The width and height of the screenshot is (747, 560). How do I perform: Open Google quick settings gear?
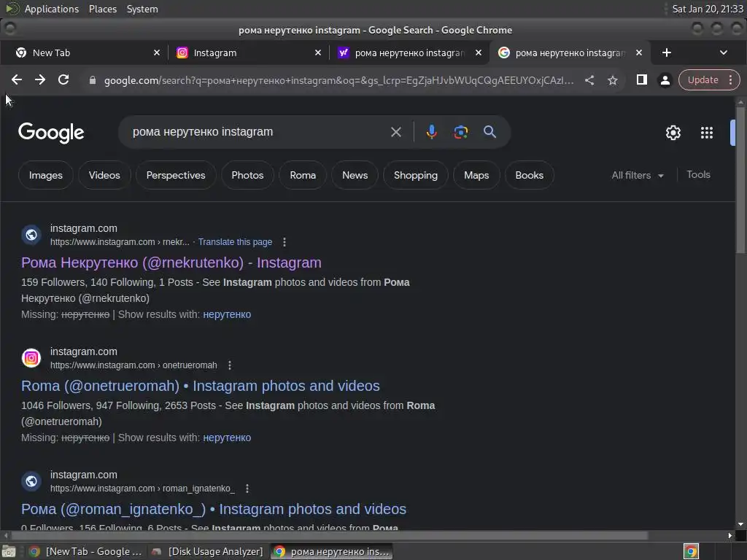(673, 133)
